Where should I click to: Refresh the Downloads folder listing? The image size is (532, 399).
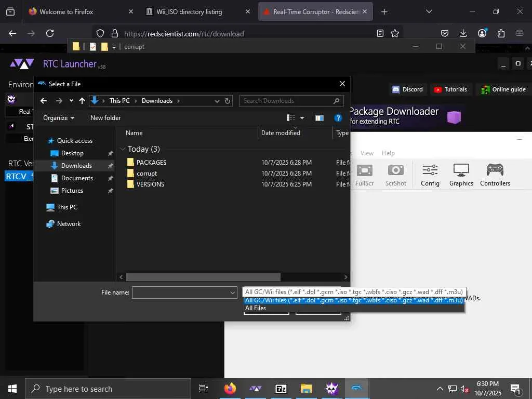(228, 101)
